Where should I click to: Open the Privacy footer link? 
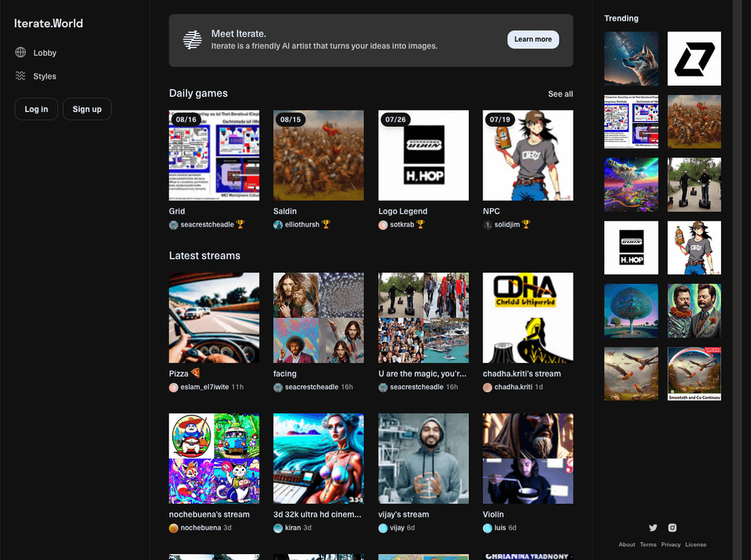pyautogui.click(x=670, y=545)
